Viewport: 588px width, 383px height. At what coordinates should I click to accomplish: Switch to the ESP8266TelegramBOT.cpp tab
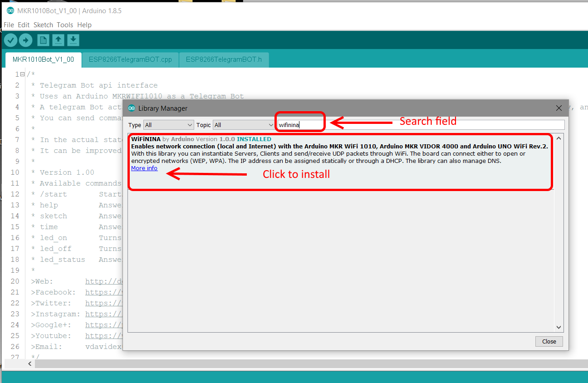point(130,59)
